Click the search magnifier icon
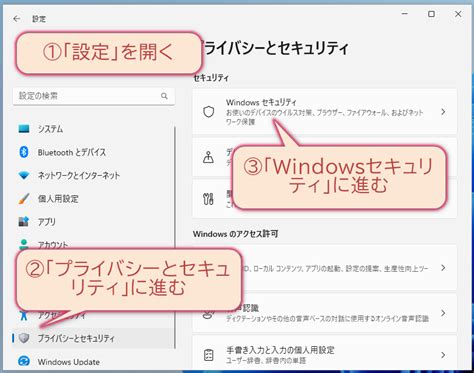The width and height of the screenshot is (474, 373). (x=164, y=96)
